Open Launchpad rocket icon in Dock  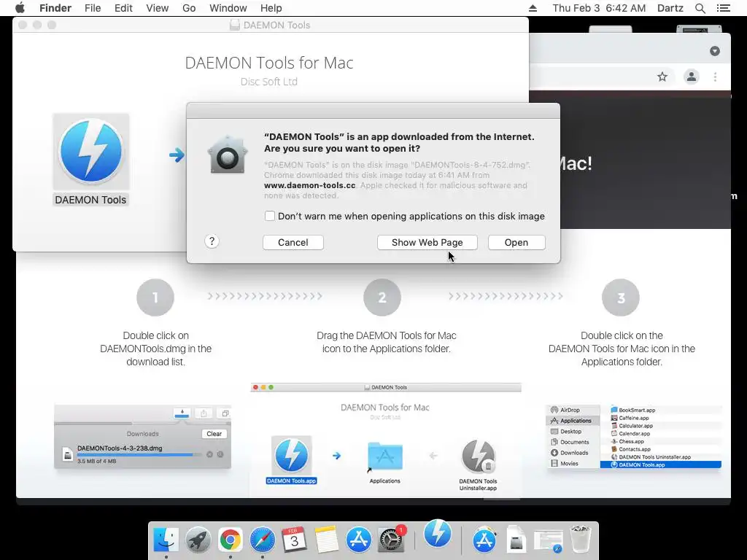tap(198, 540)
